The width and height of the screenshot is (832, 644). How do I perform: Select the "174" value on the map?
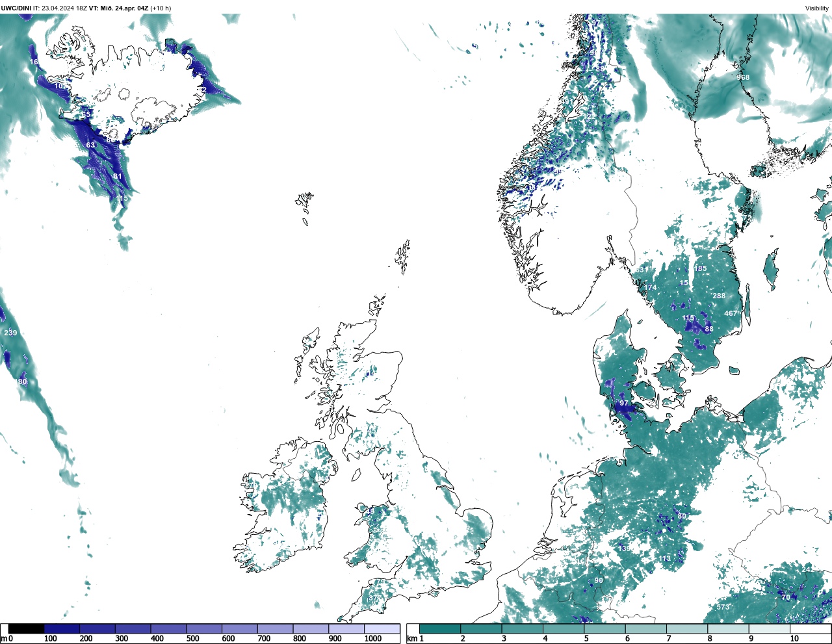tap(650, 287)
